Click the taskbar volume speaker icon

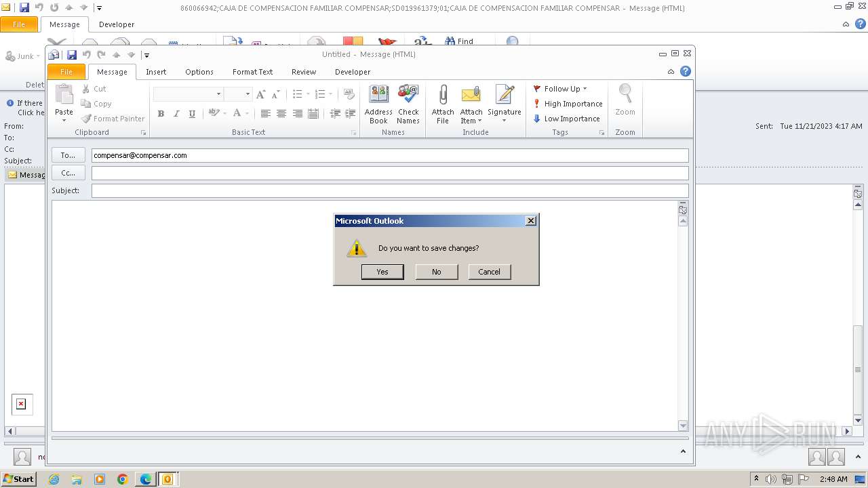771,479
